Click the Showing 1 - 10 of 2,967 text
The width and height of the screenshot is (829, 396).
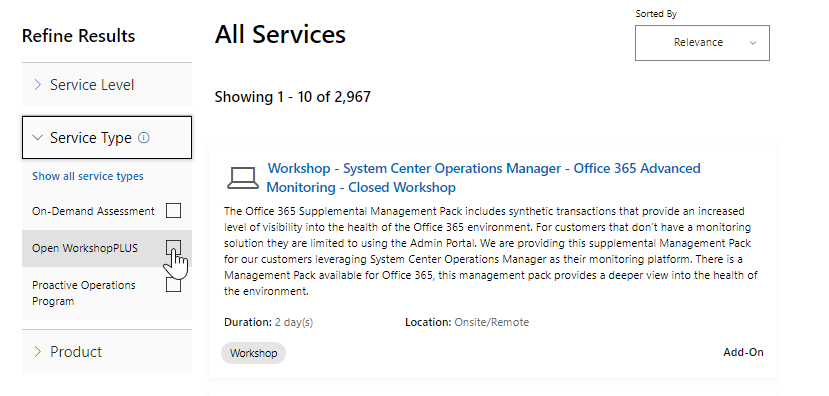[293, 97]
